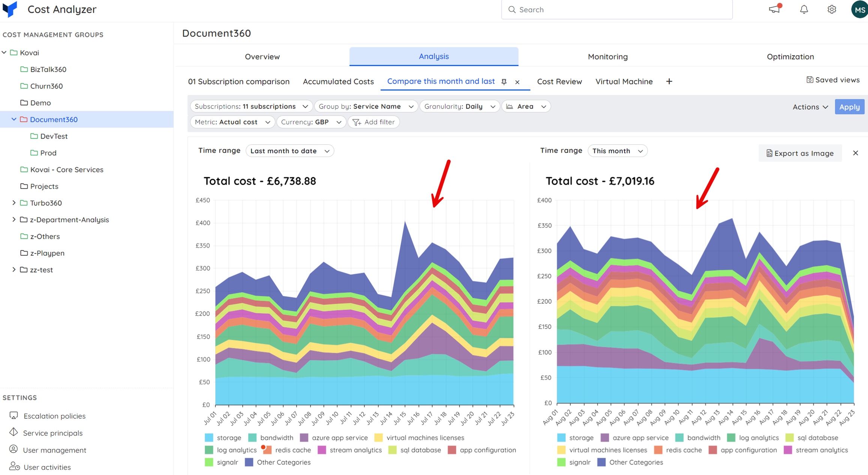Click the BizTalk360 folder icon

(x=24, y=69)
